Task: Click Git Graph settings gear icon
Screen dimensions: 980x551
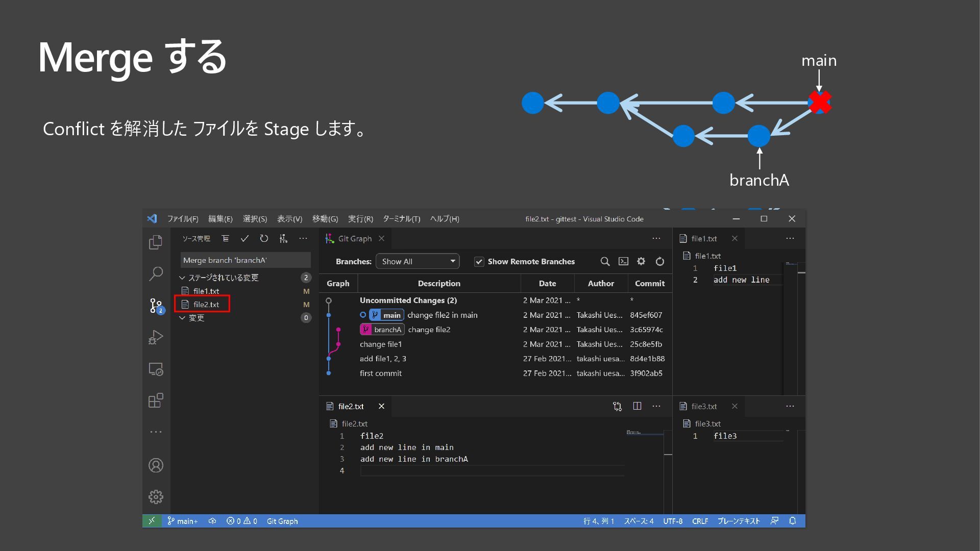Action: [641, 261]
